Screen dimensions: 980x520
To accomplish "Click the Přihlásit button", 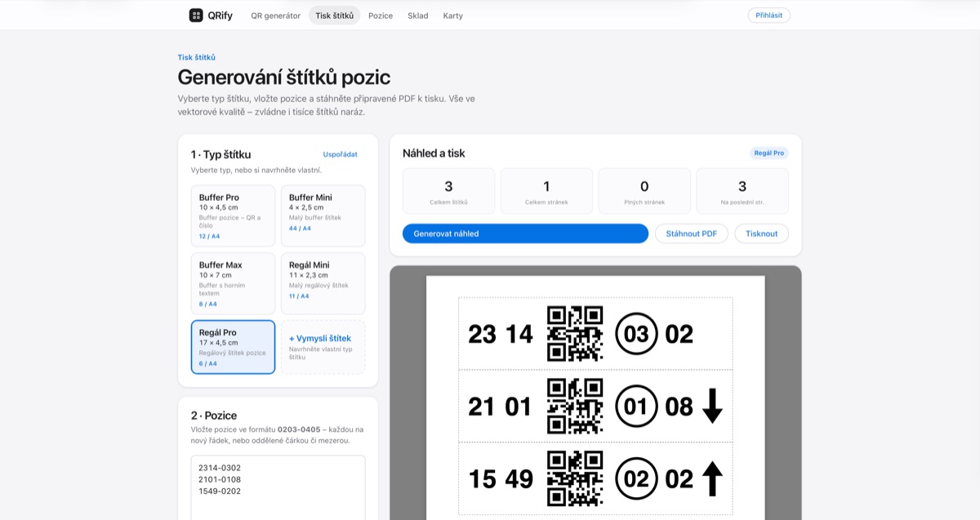I will point(769,16).
